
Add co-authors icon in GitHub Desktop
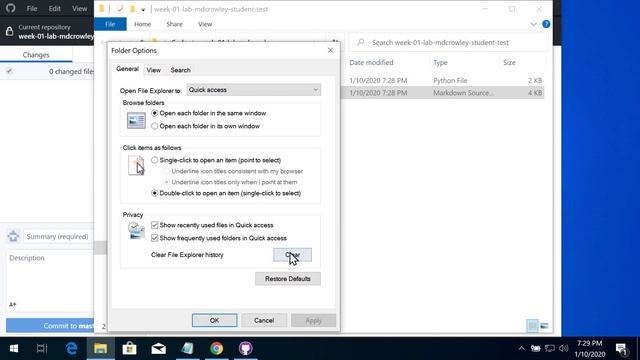coord(13,304)
